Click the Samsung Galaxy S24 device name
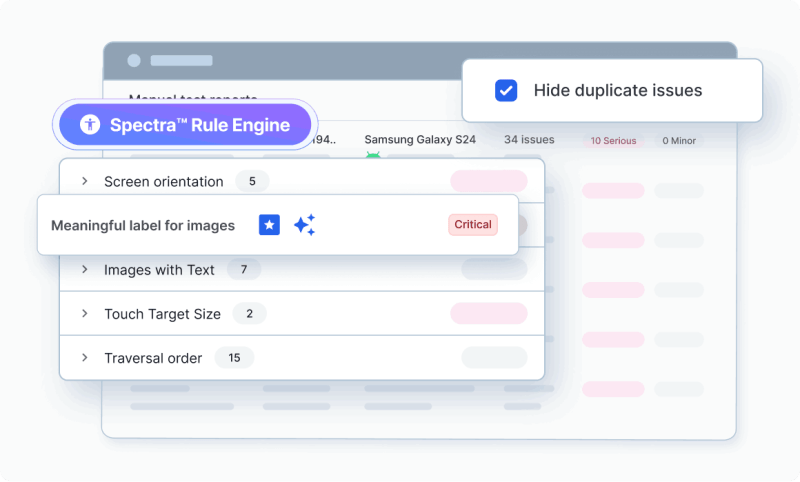The width and height of the screenshot is (800, 482). coord(420,139)
